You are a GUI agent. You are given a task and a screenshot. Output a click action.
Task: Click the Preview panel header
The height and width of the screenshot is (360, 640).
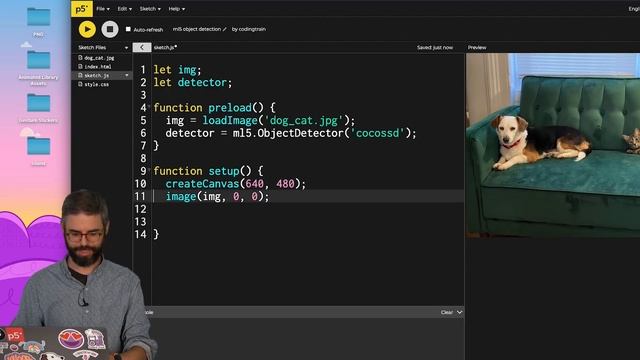[x=477, y=47]
